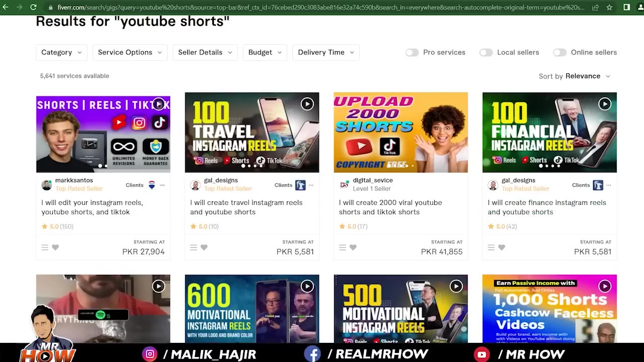
Task: Open gig 'I will create travel instagram reels'
Action: pyautogui.click(x=246, y=207)
